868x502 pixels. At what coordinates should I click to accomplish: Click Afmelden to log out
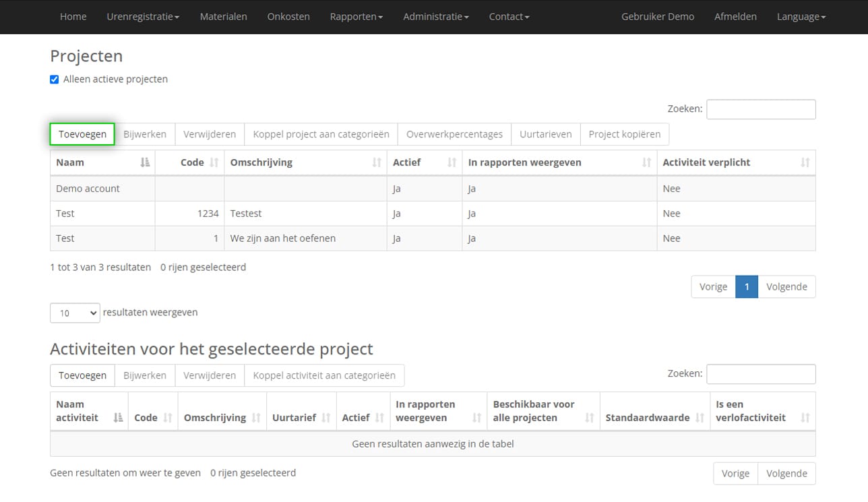click(735, 16)
